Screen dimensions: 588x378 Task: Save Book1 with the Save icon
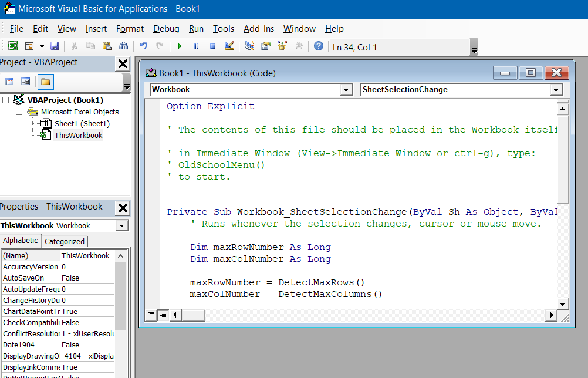[55, 46]
